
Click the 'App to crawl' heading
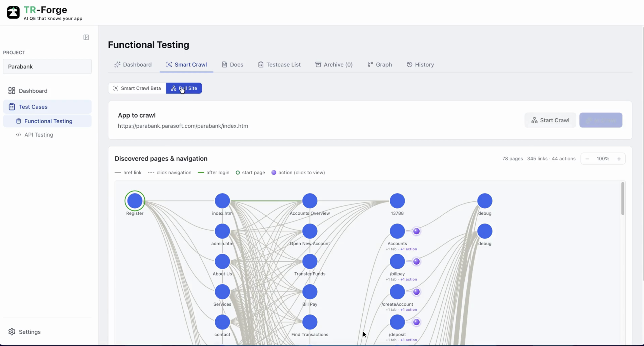click(137, 115)
